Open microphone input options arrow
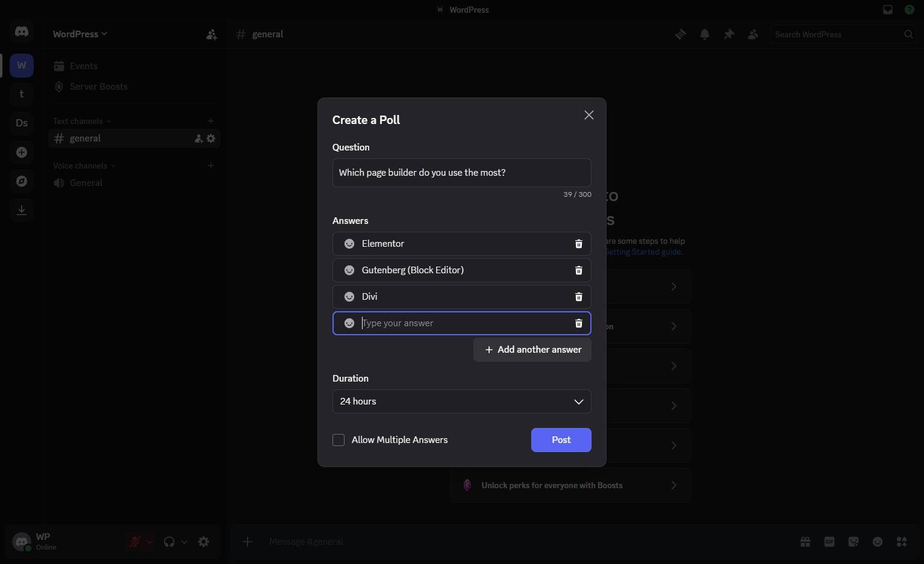This screenshot has width=924, height=564. coord(150,542)
